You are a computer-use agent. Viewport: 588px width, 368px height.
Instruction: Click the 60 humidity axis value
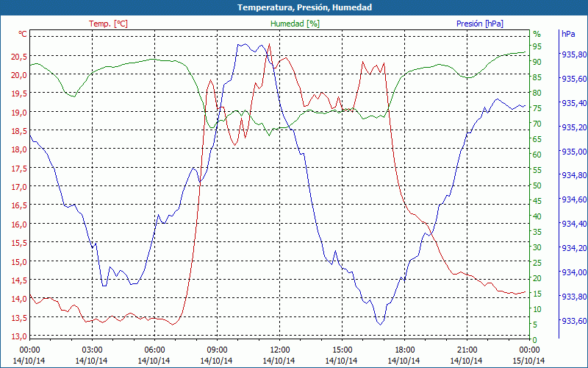[x=537, y=155]
